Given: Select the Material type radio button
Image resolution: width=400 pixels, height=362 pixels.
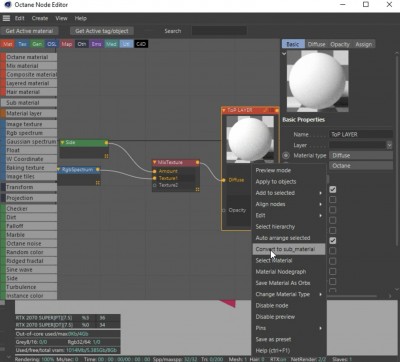Looking at the screenshot, I should pyautogui.click(x=286, y=155).
